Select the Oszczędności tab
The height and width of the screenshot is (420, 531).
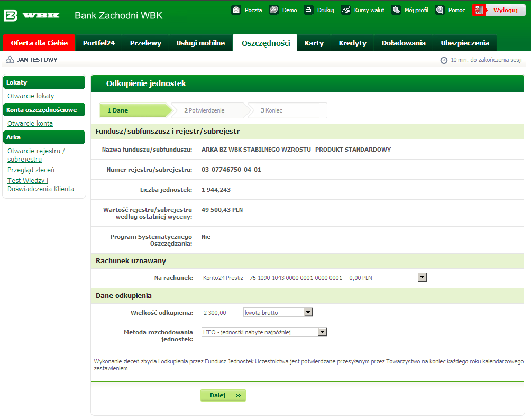tap(265, 43)
